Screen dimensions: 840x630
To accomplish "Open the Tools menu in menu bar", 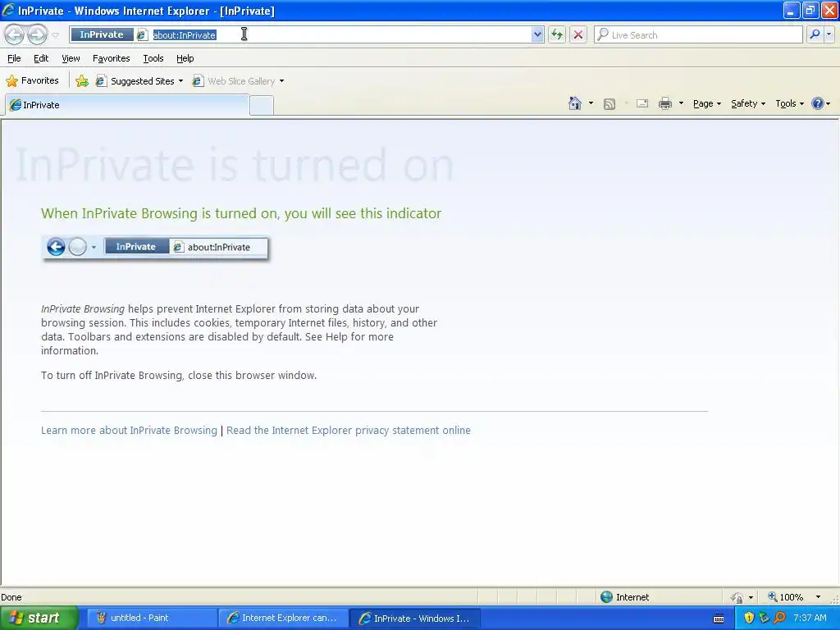I will 153,58.
